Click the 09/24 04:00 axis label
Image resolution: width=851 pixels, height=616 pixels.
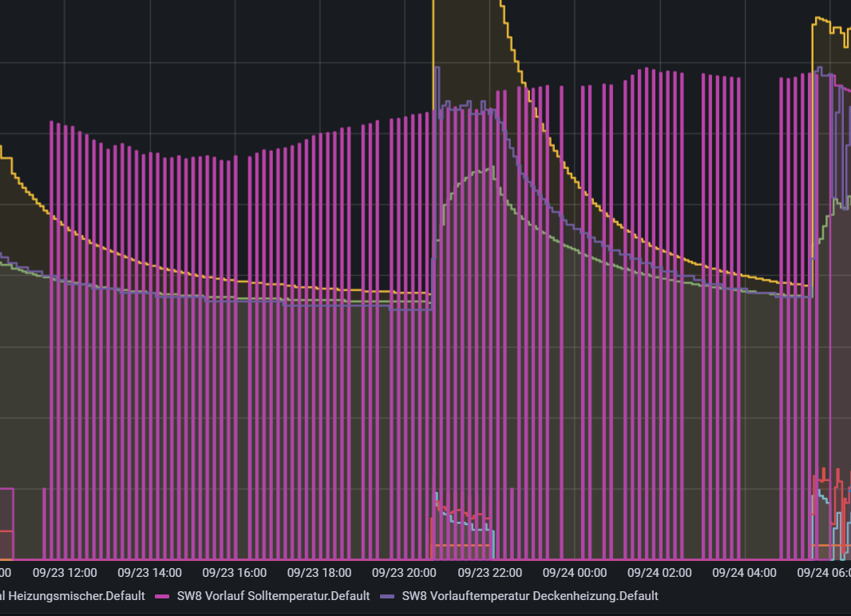pos(744,573)
